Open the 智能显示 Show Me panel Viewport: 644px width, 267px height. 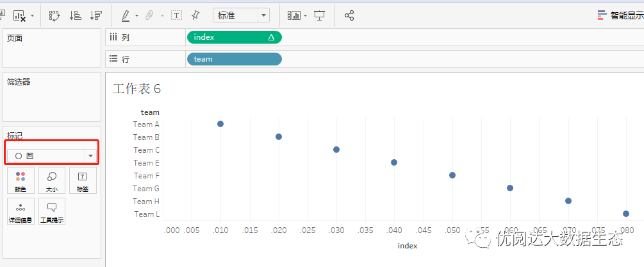620,15
